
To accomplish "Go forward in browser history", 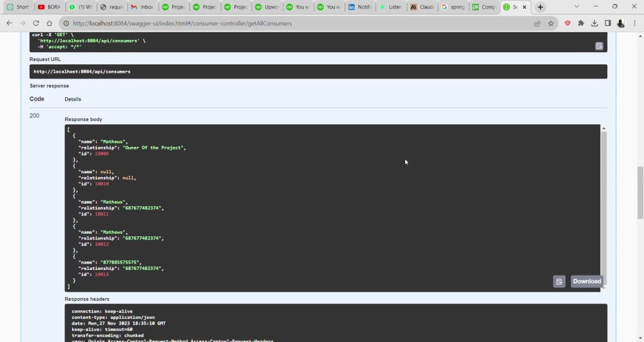I will [x=23, y=23].
